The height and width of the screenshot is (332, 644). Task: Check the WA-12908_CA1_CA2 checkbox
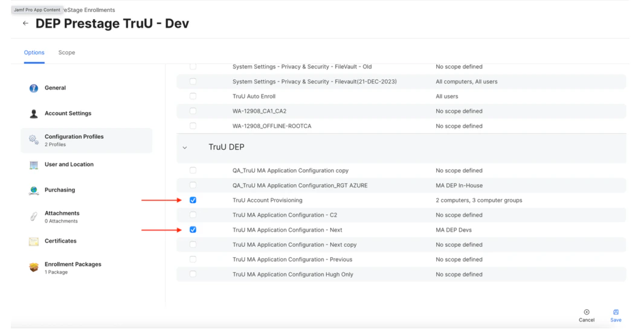193,111
